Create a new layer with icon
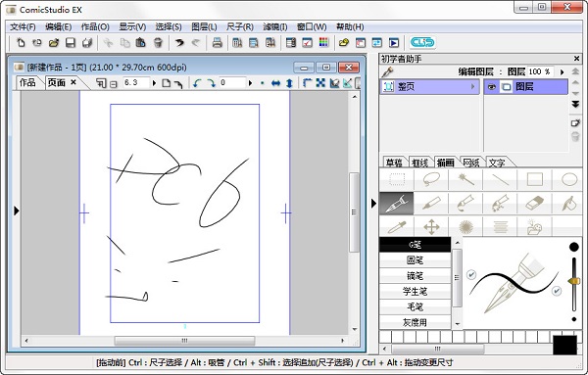Image resolution: width=588 pixels, height=375 pixels. pyautogui.click(x=575, y=122)
